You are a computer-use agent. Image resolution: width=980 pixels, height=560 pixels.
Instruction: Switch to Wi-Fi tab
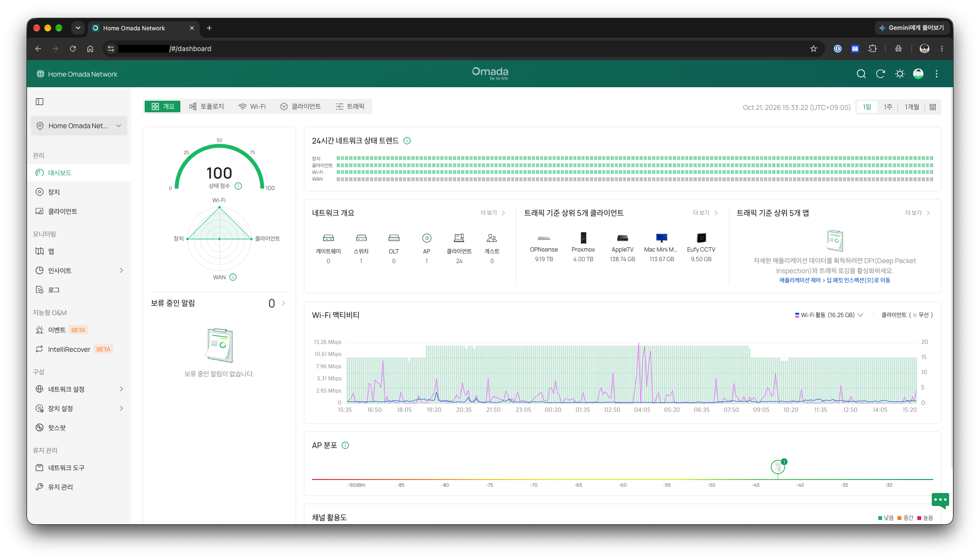[252, 107]
